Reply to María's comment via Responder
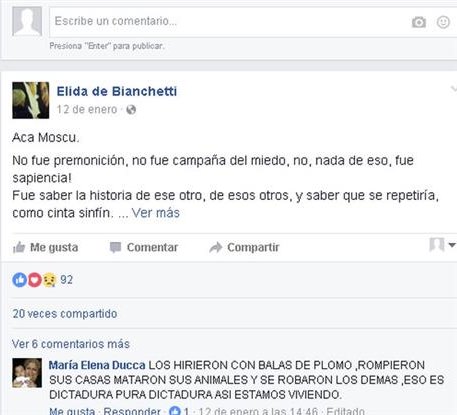The height and width of the screenshot is (415, 457). [132, 411]
